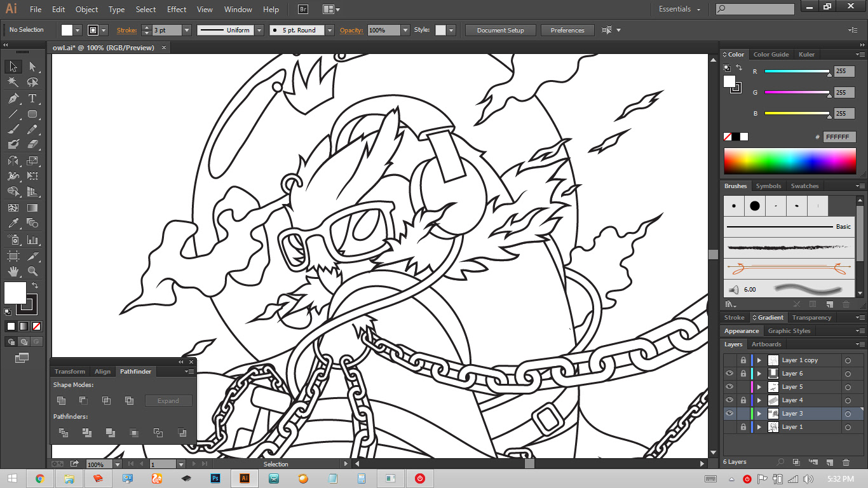Viewport: 868px width, 488px height.
Task: Switch to the Transparency tab
Action: click(811, 318)
